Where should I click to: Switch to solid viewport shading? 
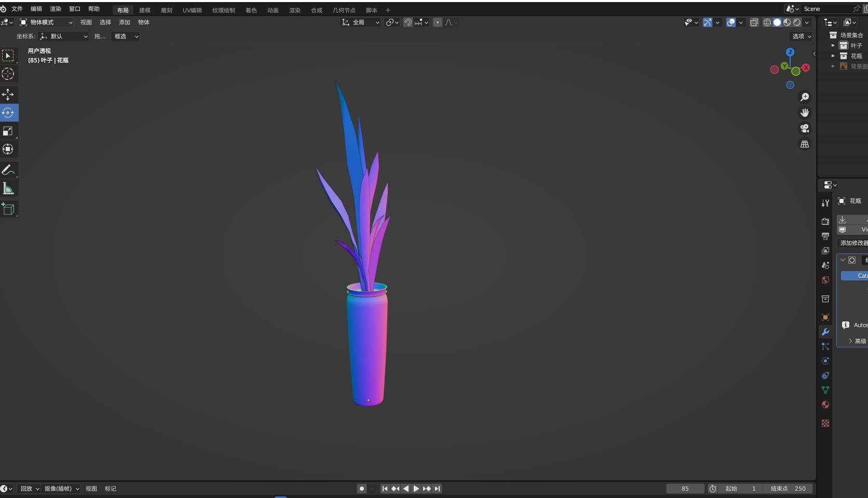(777, 22)
